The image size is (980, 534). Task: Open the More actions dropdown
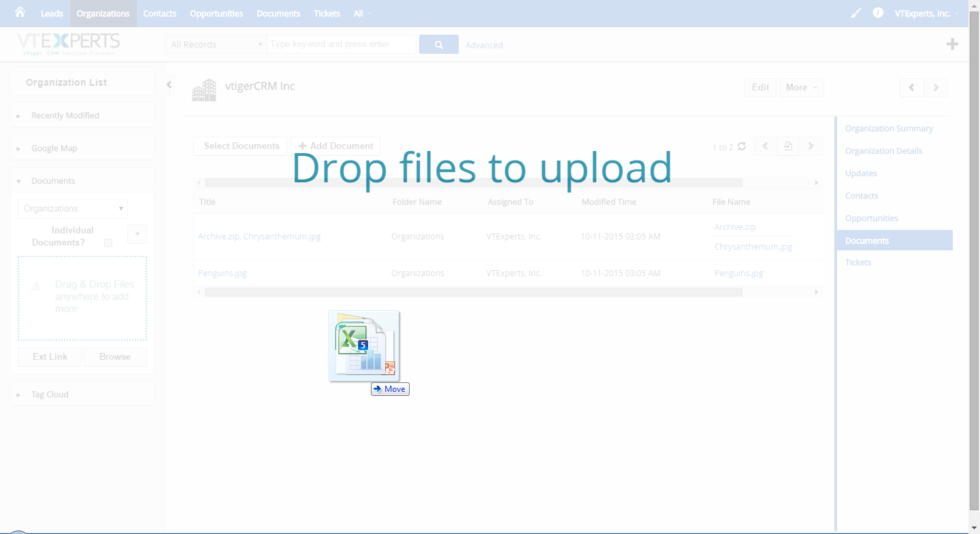[802, 87]
